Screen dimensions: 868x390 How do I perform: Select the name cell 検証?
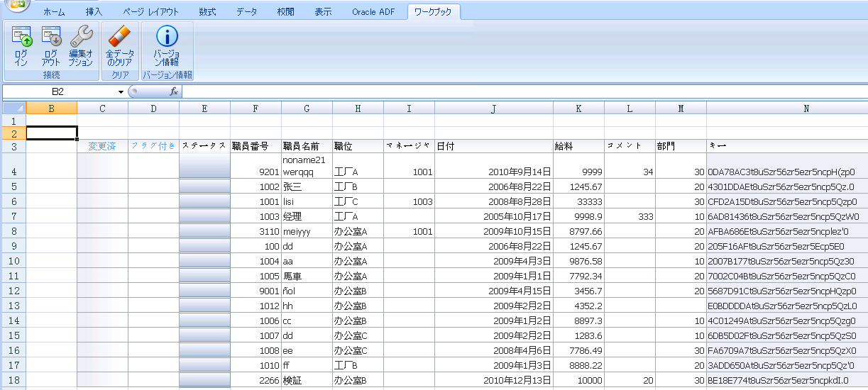coord(307,380)
